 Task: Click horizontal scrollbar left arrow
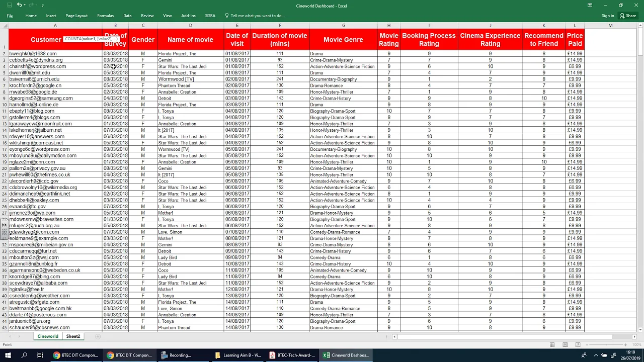point(394,336)
